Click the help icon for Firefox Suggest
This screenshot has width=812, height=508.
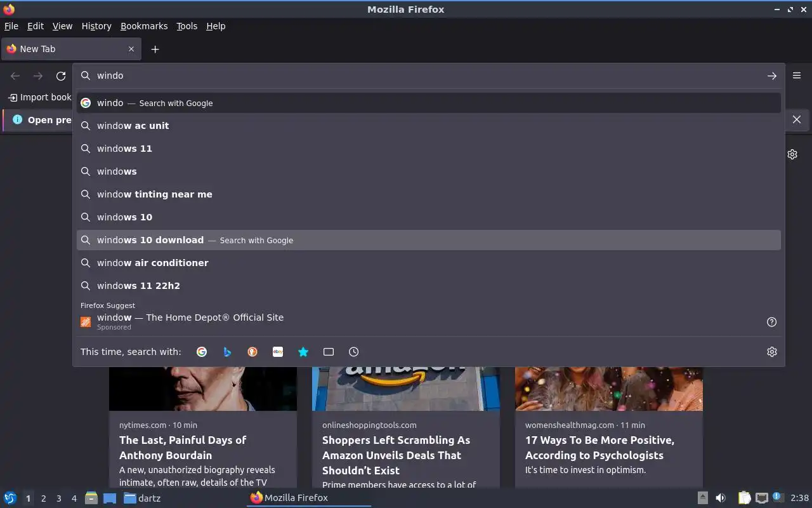coord(772,322)
